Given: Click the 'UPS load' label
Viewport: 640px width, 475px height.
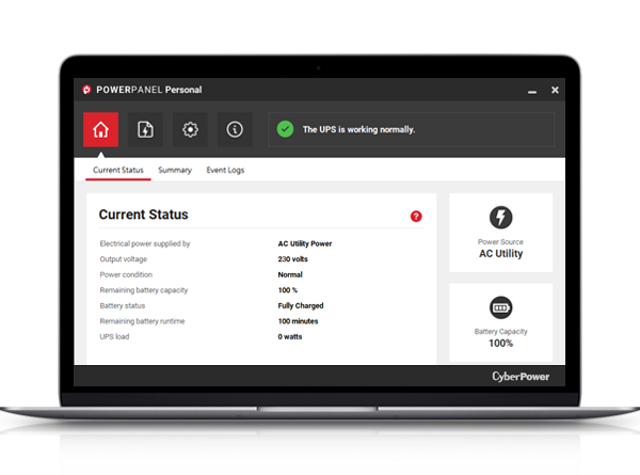Looking at the screenshot, I should click(x=114, y=337).
